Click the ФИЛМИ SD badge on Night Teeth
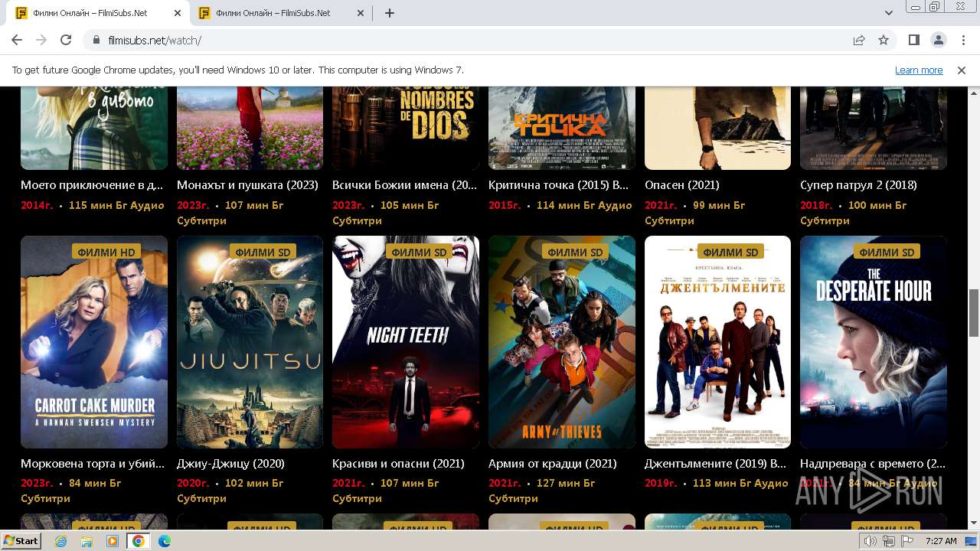 tap(419, 252)
